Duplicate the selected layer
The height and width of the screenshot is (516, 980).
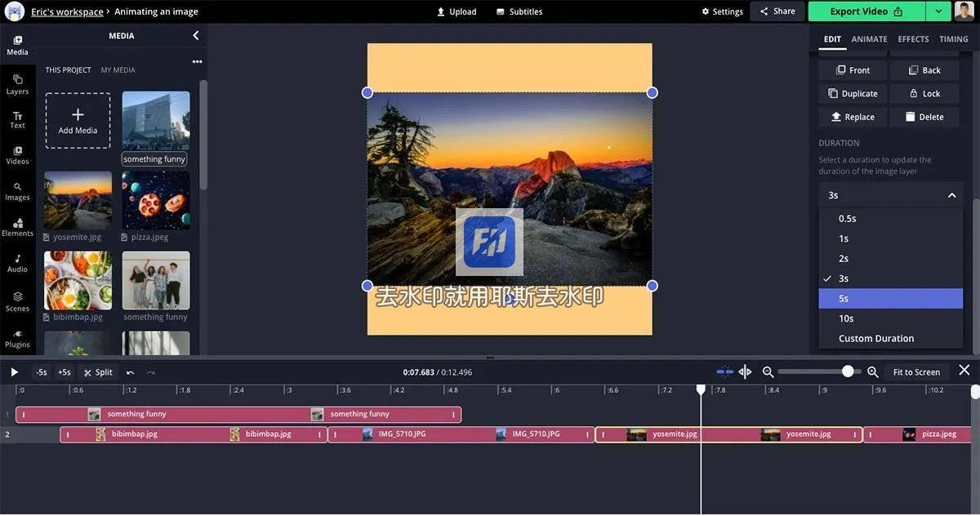pos(853,93)
